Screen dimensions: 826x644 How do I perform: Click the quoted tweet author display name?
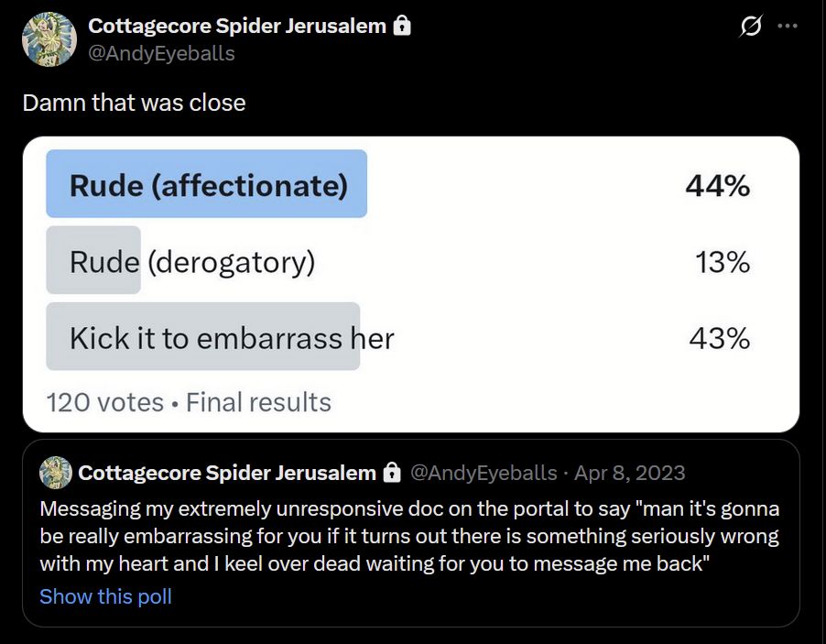tap(227, 473)
